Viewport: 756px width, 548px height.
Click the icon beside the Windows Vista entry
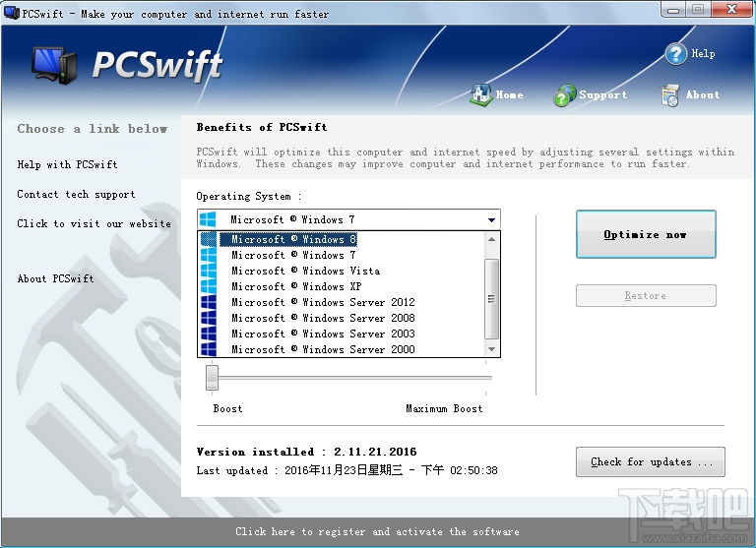tap(209, 271)
